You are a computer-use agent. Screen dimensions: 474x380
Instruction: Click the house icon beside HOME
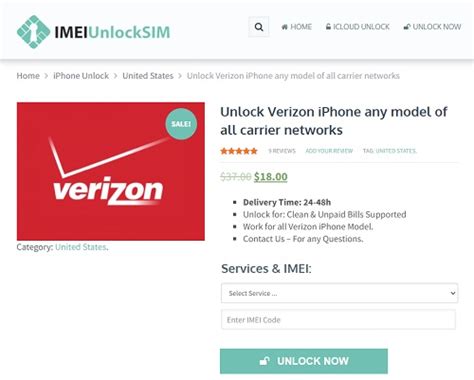285,27
